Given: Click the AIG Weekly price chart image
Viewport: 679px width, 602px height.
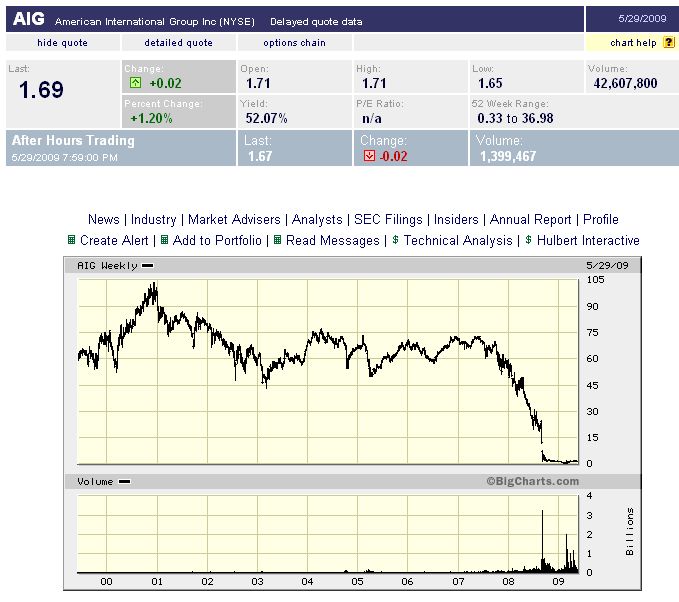Looking at the screenshot, I should [330, 370].
